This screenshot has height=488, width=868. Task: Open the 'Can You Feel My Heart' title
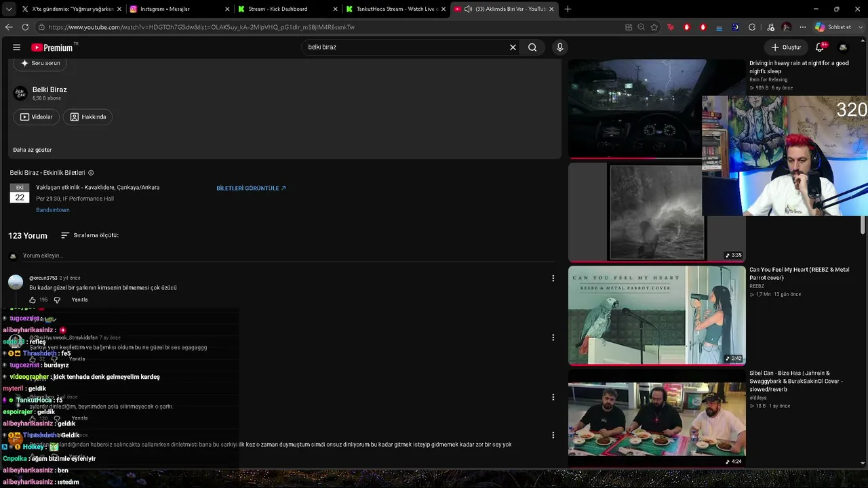coord(799,274)
